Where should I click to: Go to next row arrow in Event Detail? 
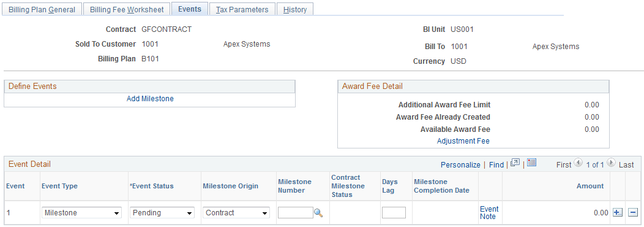pyautogui.click(x=611, y=163)
